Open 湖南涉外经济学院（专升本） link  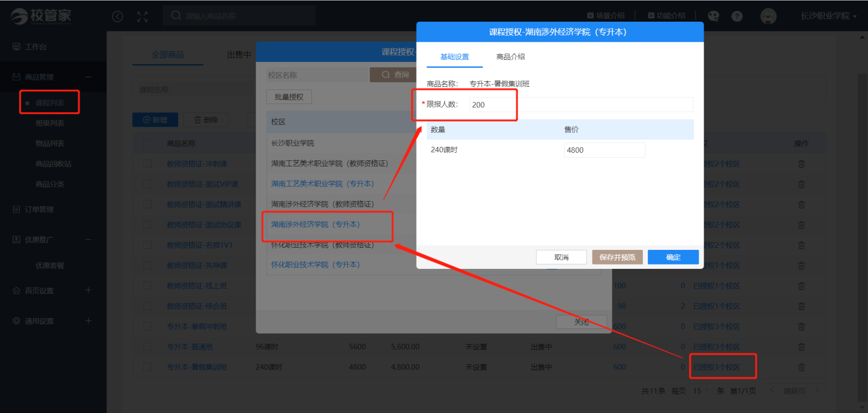tap(316, 224)
